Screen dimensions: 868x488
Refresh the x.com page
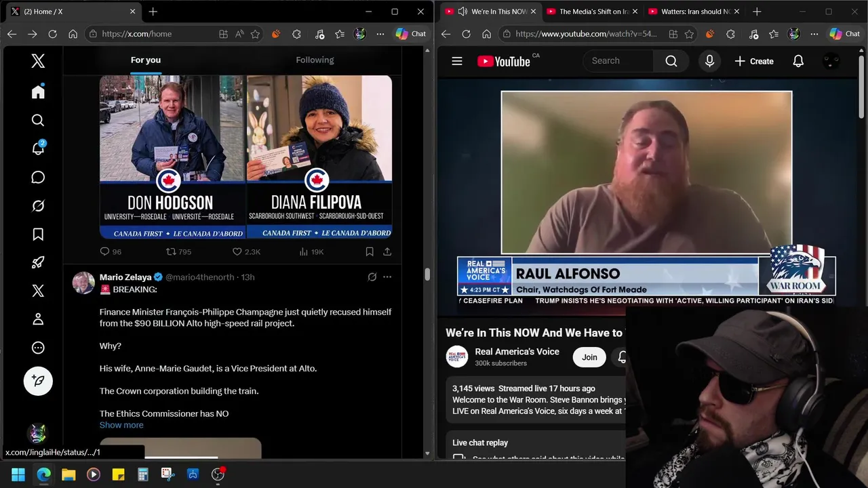click(52, 34)
